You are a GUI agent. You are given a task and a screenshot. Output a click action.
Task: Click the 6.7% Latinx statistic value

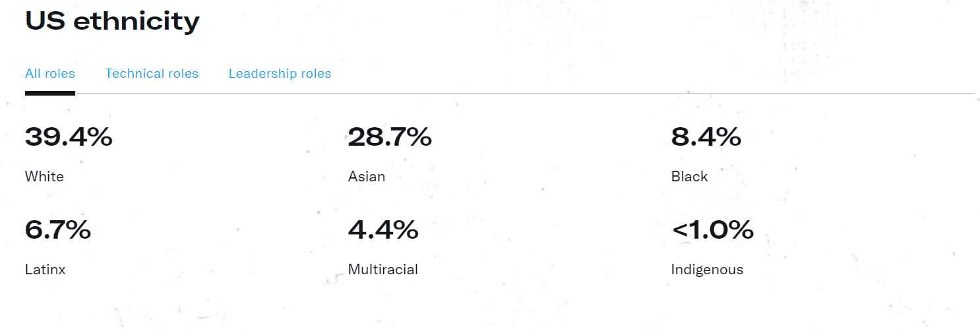click(x=58, y=230)
